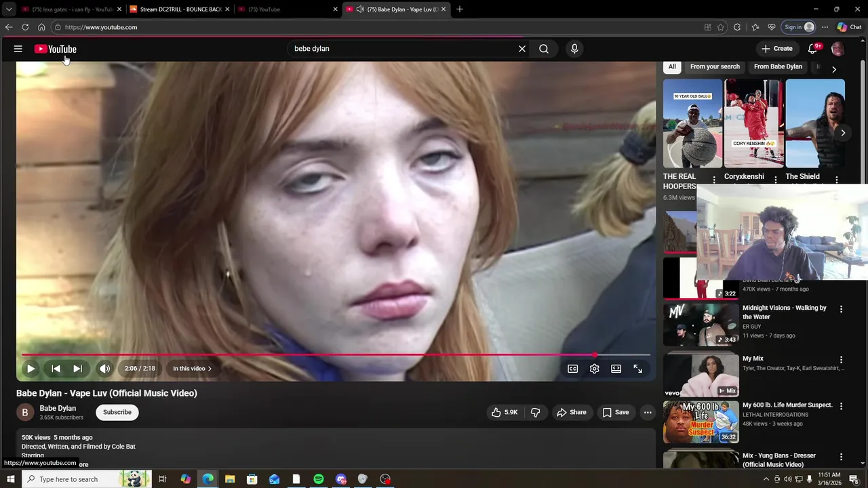The image size is (868, 488).
Task: Open options for My Mix
Action: pyautogui.click(x=841, y=360)
